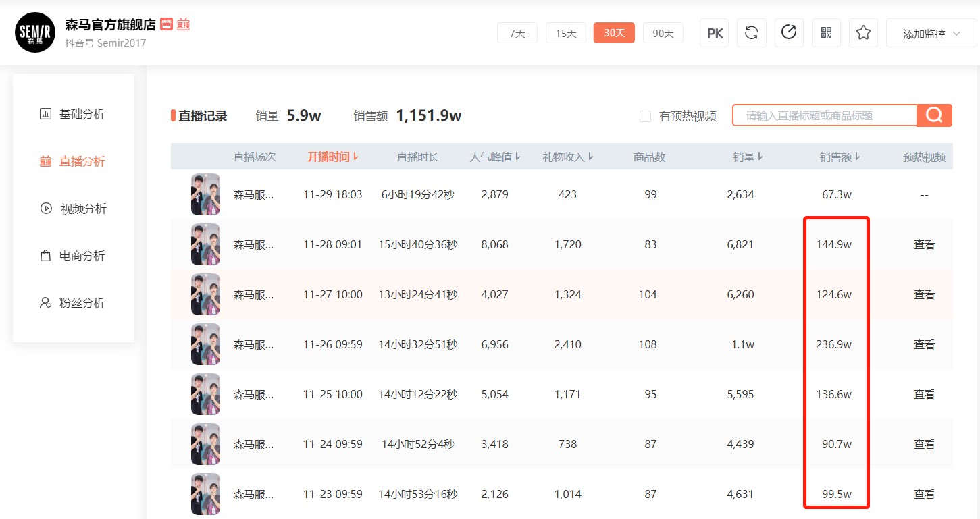Viewport: 980px width, 519px height.
Task: Select the 30天 time range
Action: pos(614,33)
